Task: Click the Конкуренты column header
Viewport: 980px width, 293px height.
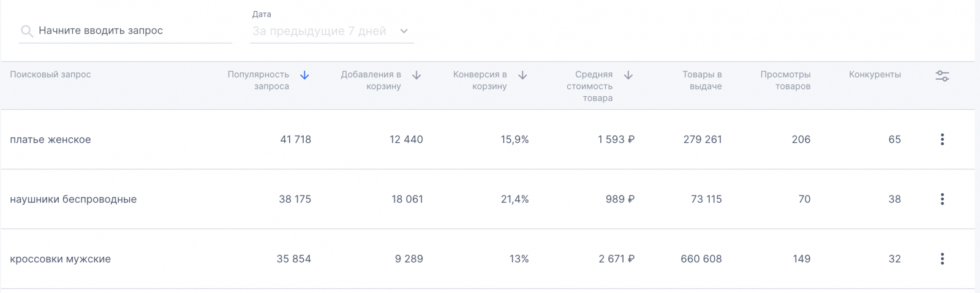Action: [875, 75]
